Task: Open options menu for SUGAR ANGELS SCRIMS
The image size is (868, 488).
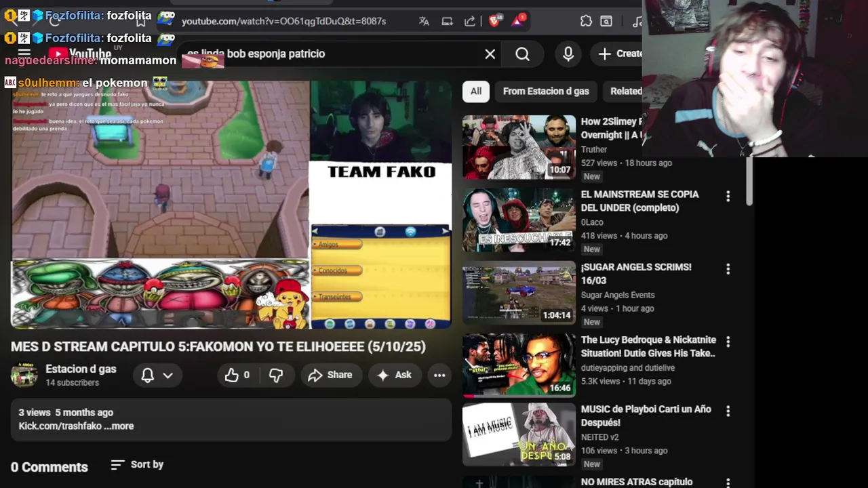Action: coord(728,269)
